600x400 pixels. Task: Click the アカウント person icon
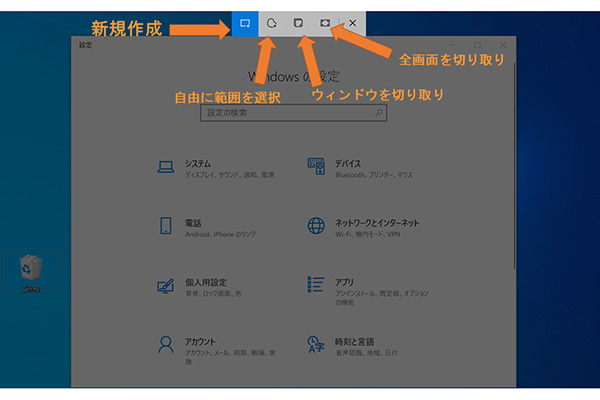(x=166, y=344)
